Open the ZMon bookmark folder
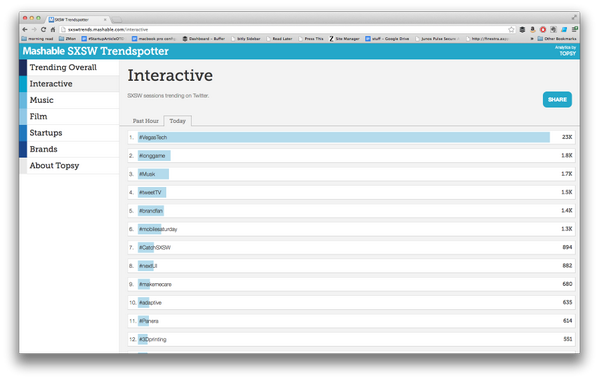 67,39
